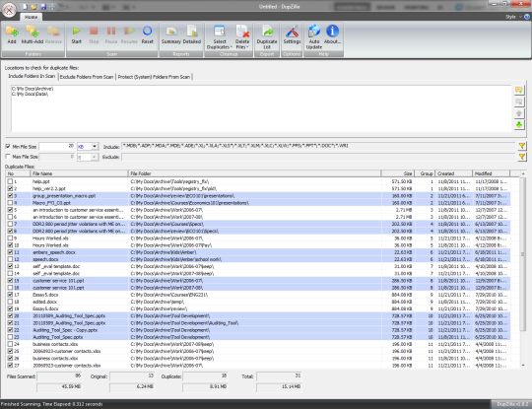532x409 pixels.
Task: Sort by the Created column header
Action: (x=453, y=173)
